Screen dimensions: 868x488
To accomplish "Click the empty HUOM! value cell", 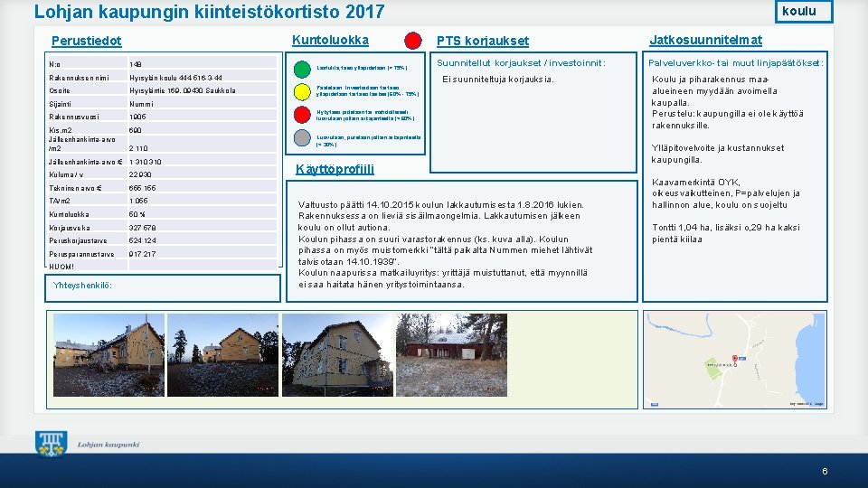I will pos(203,267).
